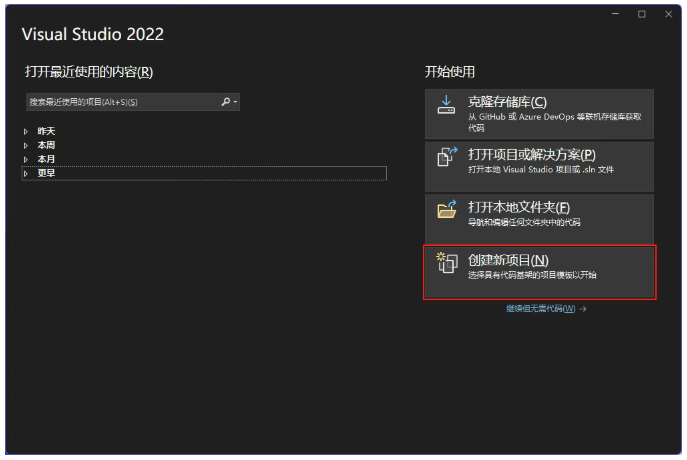Viewport: 687px width, 460px height.
Task: Select the 本月 row label
Action: [46, 159]
